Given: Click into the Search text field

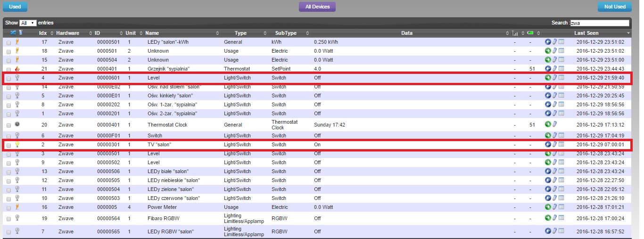Looking at the screenshot, I should click(599, 23).
